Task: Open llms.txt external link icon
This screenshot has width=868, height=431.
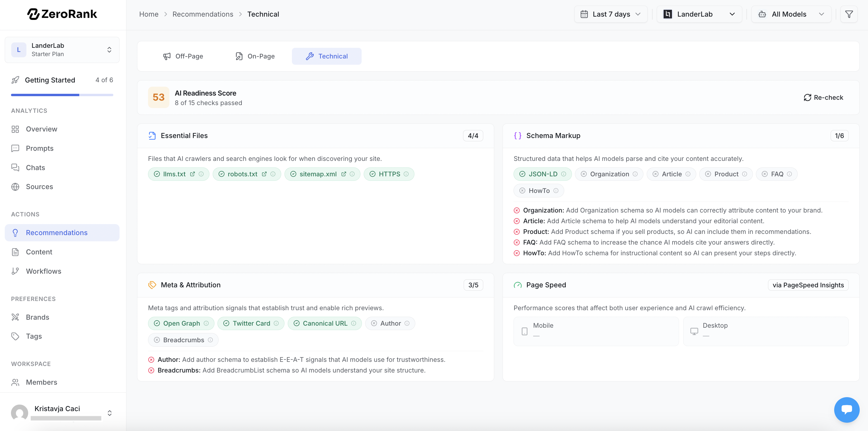Action: tap(193, 174)
